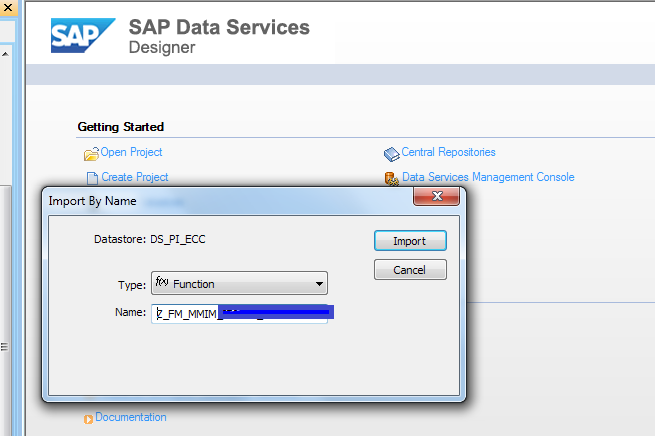Open the Open Project link
Viewport: 655px width, 436px height.
[x=131, y=152]
